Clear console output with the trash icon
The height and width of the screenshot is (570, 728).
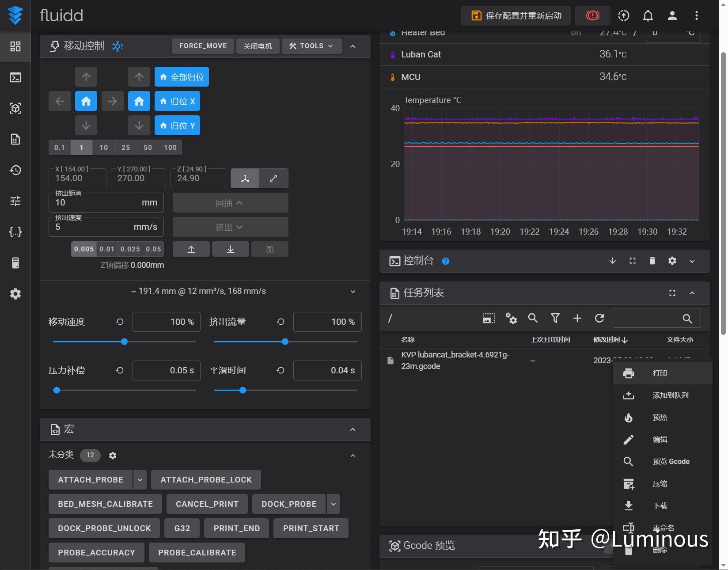point(652,261)
